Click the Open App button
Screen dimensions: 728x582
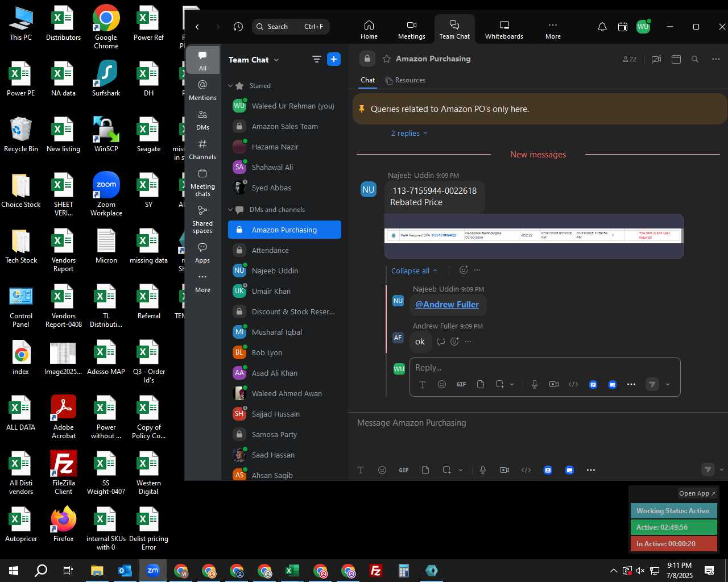(x=697, y=493)
